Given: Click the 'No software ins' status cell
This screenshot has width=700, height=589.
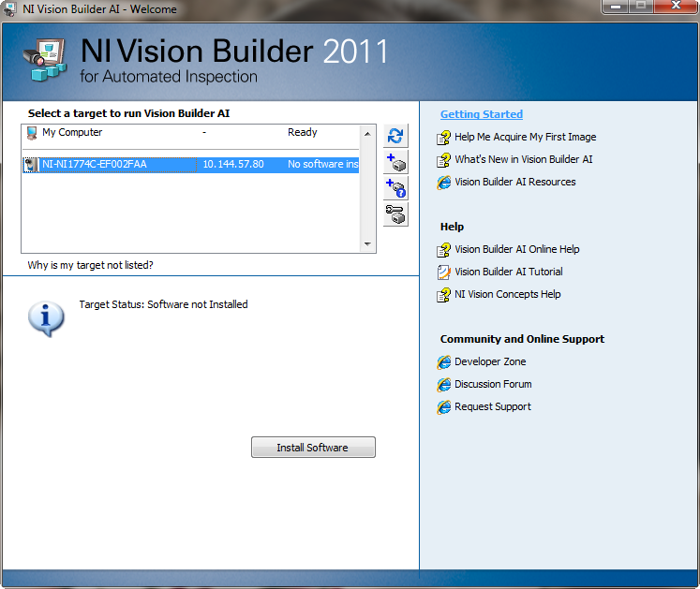Looking at the screenshot, I should pos(322,164).
